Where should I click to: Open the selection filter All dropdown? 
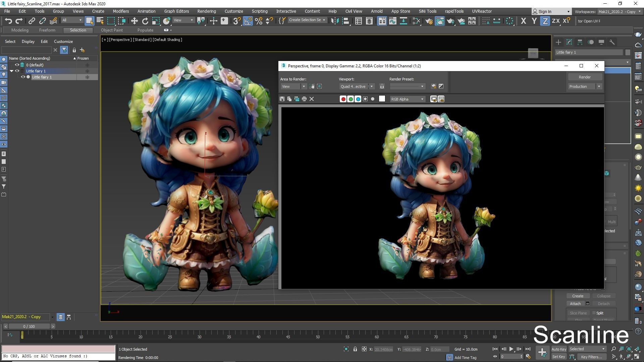[x=72, y=20]
